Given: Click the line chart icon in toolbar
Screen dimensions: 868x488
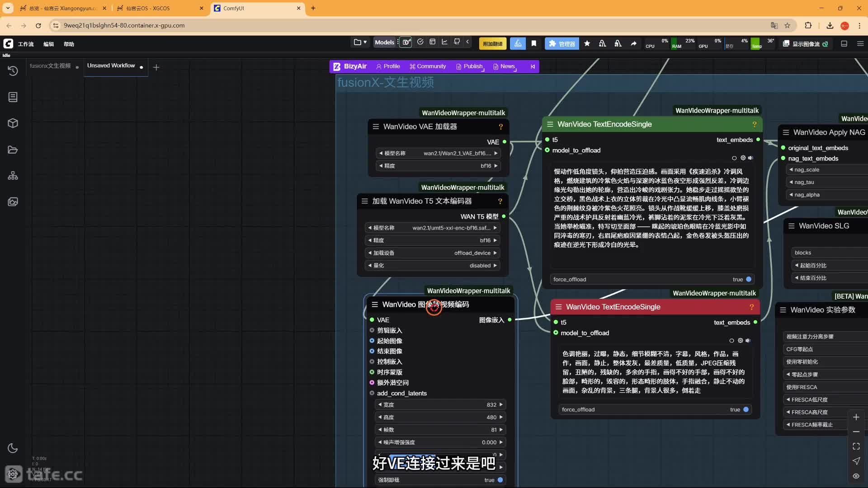Looking at the screenshot, I should coord(444,42).
